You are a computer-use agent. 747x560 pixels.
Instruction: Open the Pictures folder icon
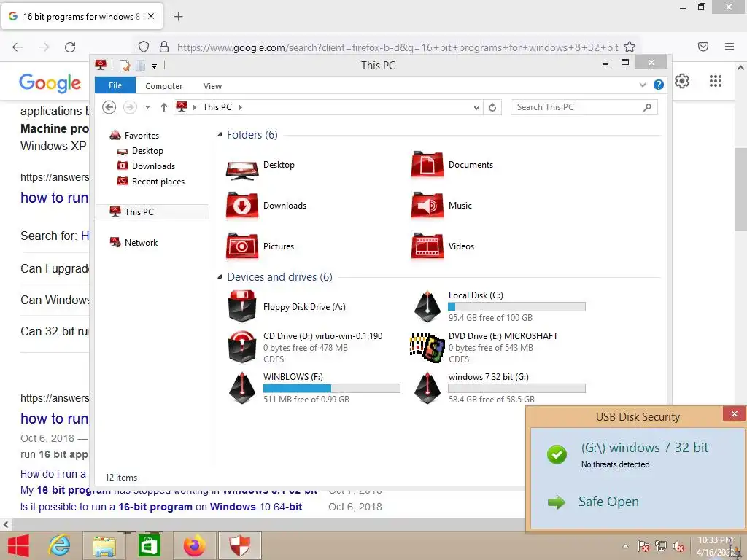click(x=242, y=246)
